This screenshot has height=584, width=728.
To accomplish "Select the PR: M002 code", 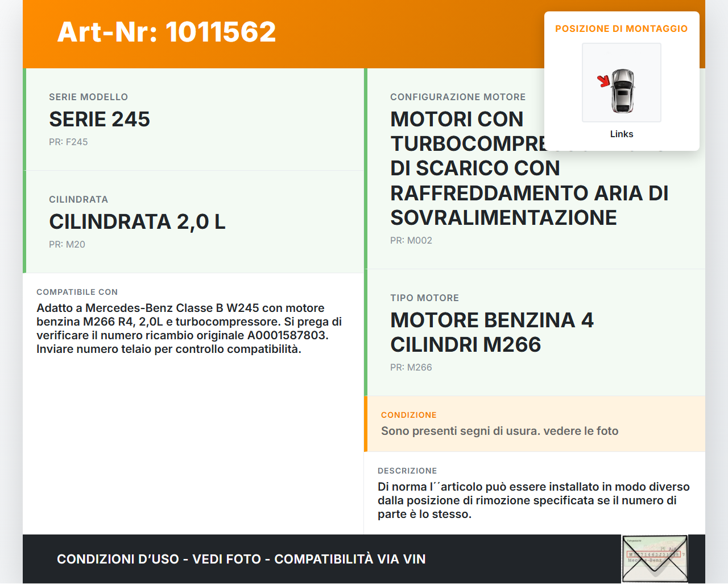I will pos(411,240).
